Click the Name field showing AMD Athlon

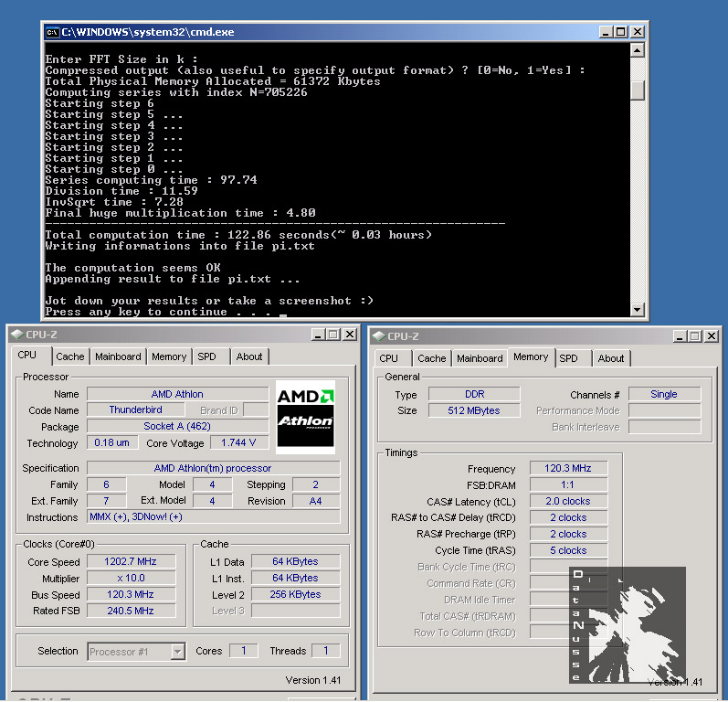(x=178, y=394)
